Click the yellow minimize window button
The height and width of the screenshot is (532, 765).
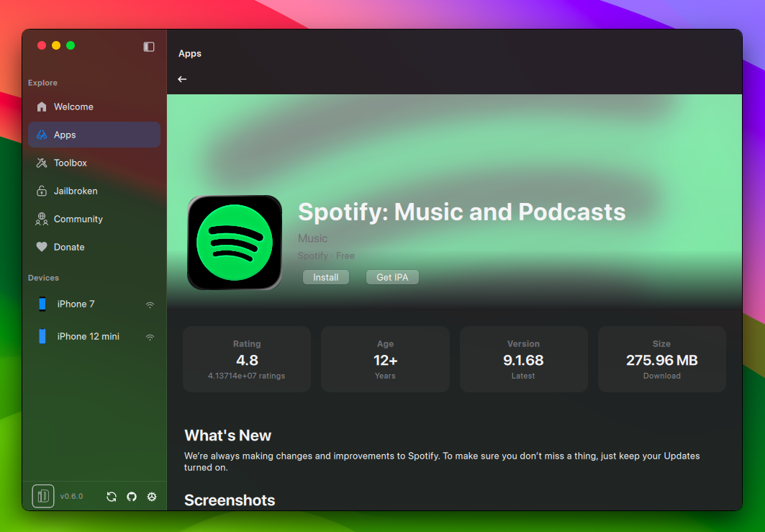coord(56,45)
